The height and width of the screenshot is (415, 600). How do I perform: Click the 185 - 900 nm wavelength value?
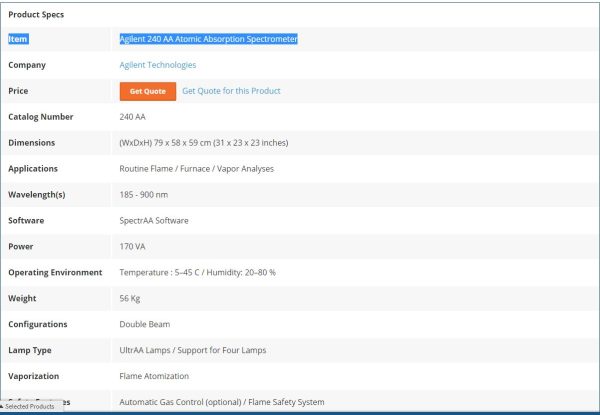(144, 194)
